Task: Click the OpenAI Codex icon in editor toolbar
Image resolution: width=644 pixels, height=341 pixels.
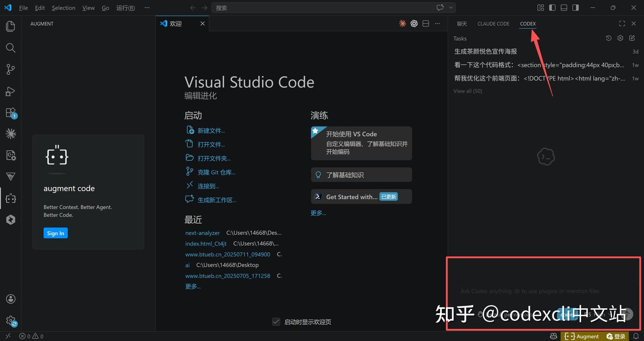Action: tap(414, 24)
